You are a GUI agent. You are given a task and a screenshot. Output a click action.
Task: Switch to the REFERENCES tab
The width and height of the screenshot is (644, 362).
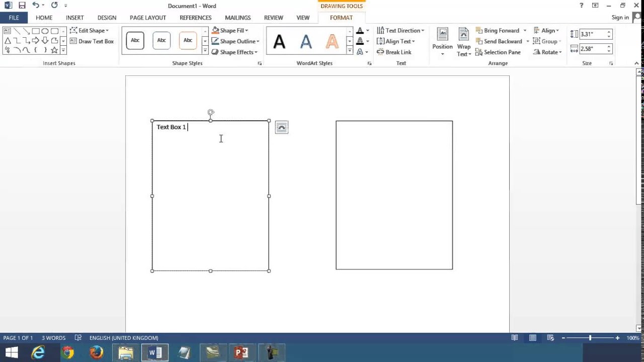pos(195,18)
